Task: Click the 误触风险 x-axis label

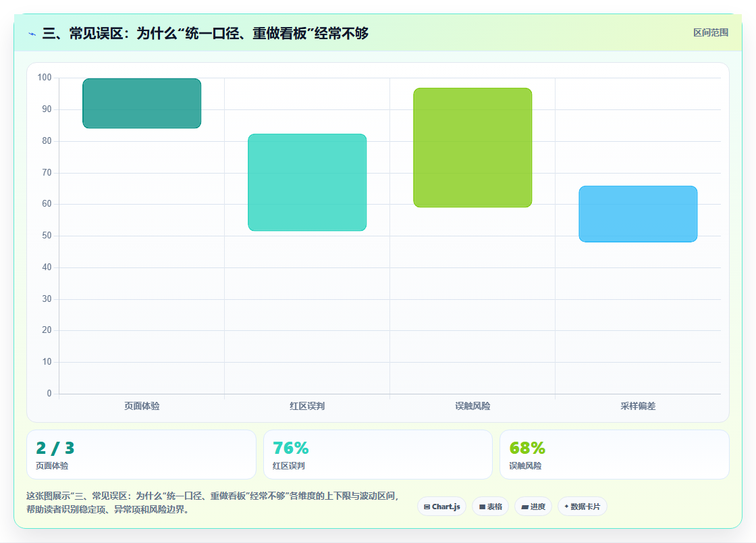Action: [473, 406]
